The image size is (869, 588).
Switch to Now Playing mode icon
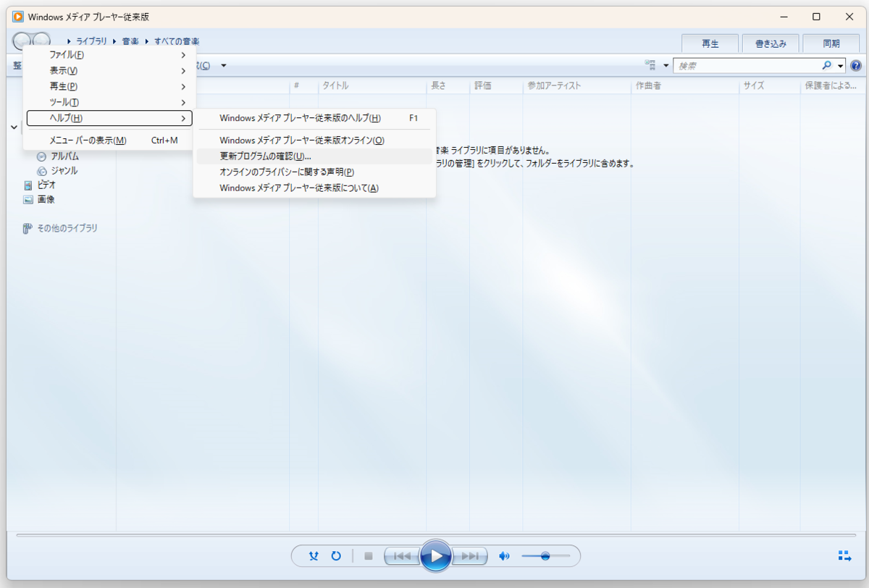point(844,556)
